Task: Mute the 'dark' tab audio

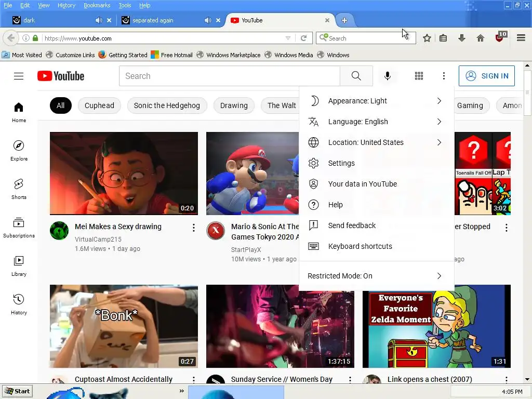Action: 99,20
